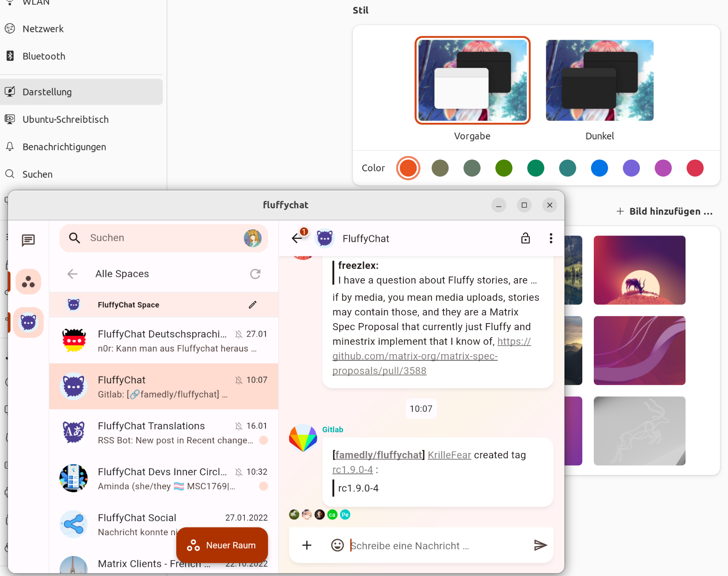Choose the blue accent color swatch
Viewport: 728px width, 576px height.
click(599, 168)
